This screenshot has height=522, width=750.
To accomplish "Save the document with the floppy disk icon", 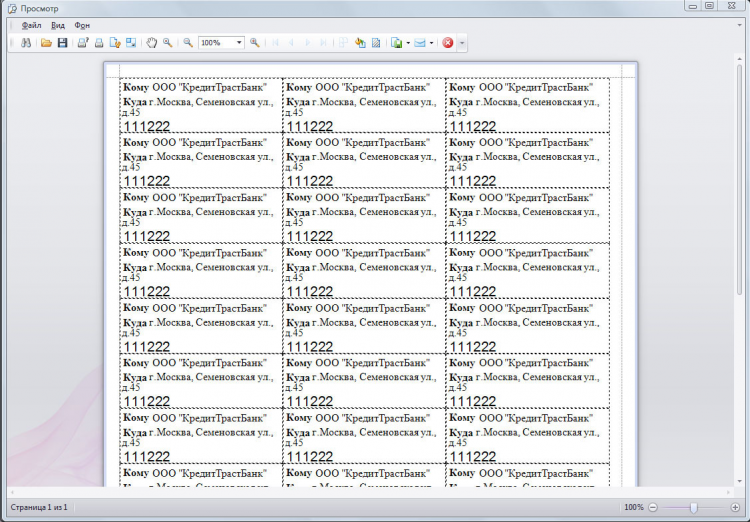I will click(x=62, y=43).
